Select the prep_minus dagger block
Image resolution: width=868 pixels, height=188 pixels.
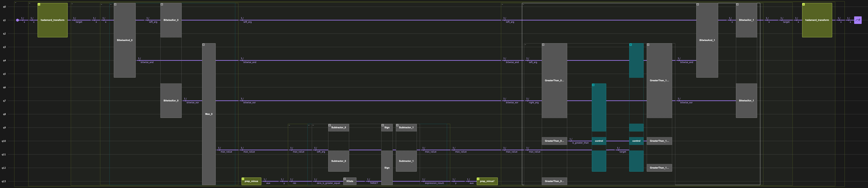(x=487, y=181)
